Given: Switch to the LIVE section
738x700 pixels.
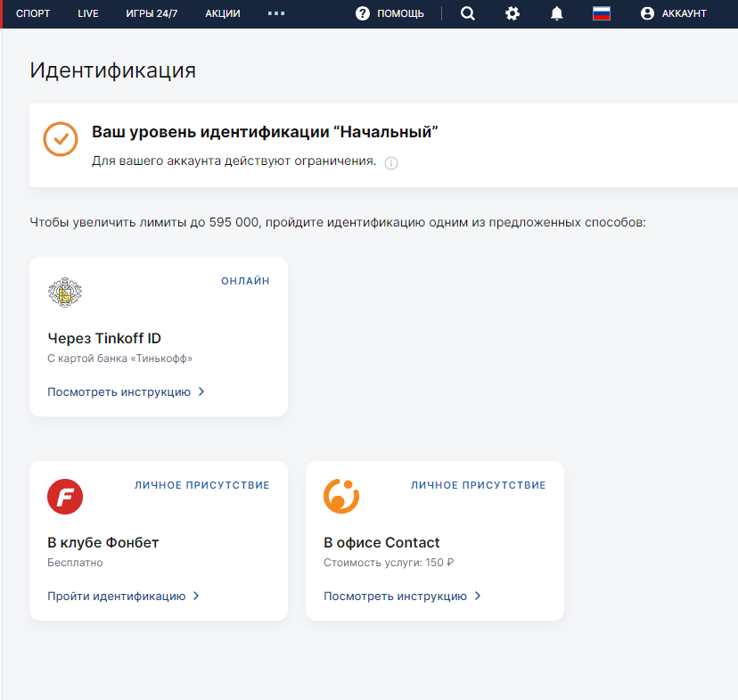Looking at the screenshot, I should click(x=88, y=13).
